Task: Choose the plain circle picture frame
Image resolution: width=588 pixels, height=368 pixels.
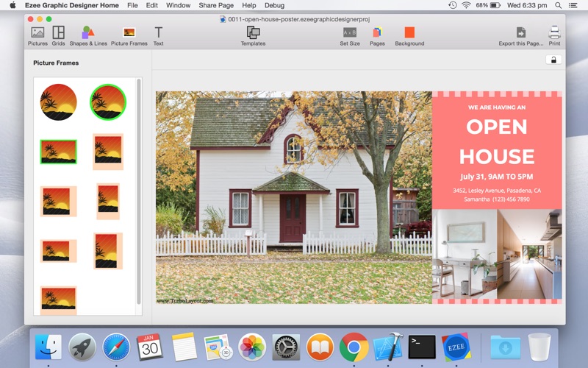Action: pyautogui.click(x=59, y=102)
